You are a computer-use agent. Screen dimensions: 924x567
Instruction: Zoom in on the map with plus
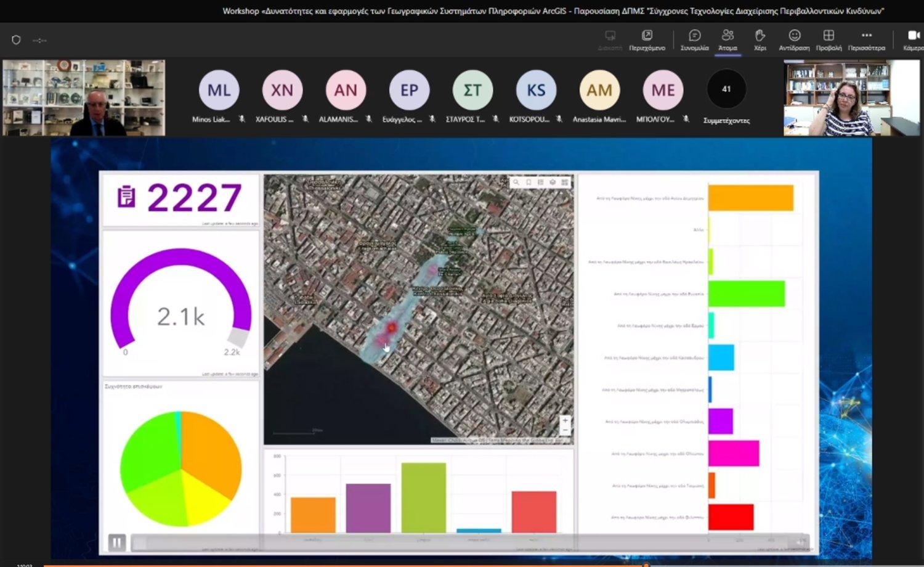coord(565,420)
